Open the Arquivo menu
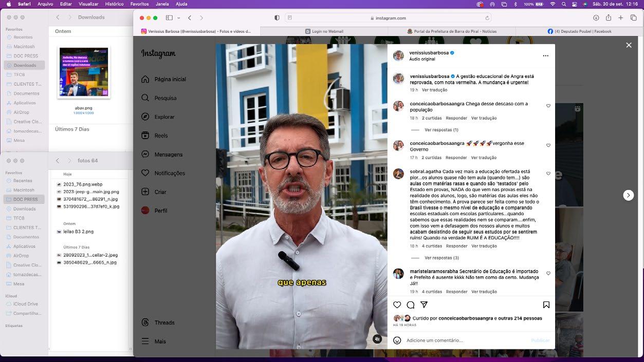Viewport: 644px width, 362px height. pos(45,4)
